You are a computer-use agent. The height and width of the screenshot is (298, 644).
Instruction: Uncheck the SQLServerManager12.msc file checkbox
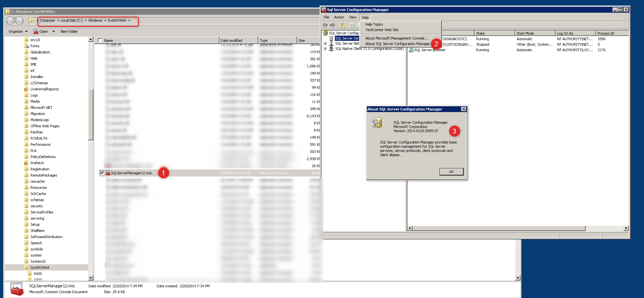pyautogui.click(x=102, y=173)
